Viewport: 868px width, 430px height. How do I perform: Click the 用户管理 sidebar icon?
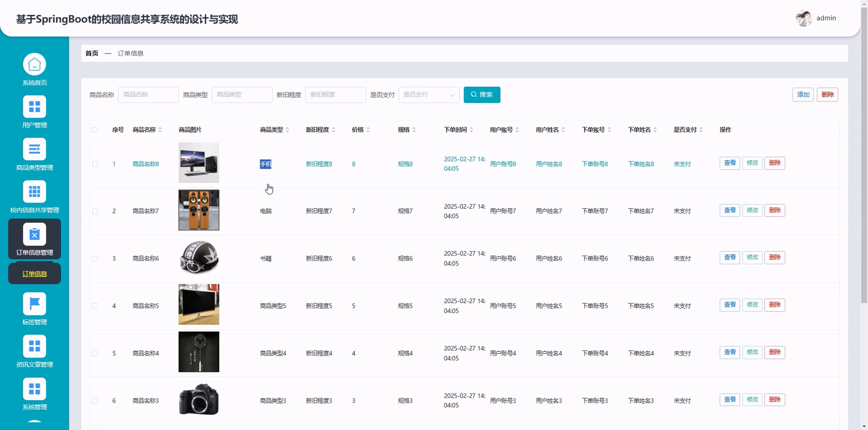[35, 107]
